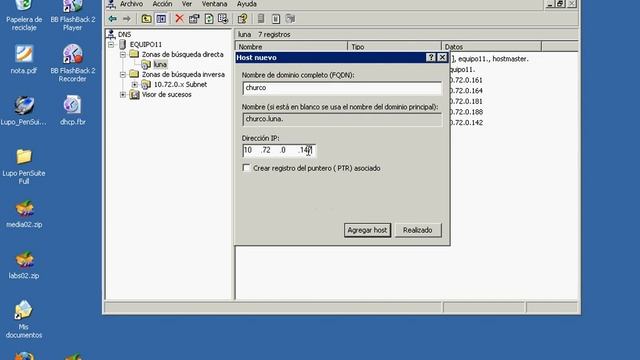Click the read-only Nombre field showing churco.luna.
640x360 pixels.
click(342, 120)
